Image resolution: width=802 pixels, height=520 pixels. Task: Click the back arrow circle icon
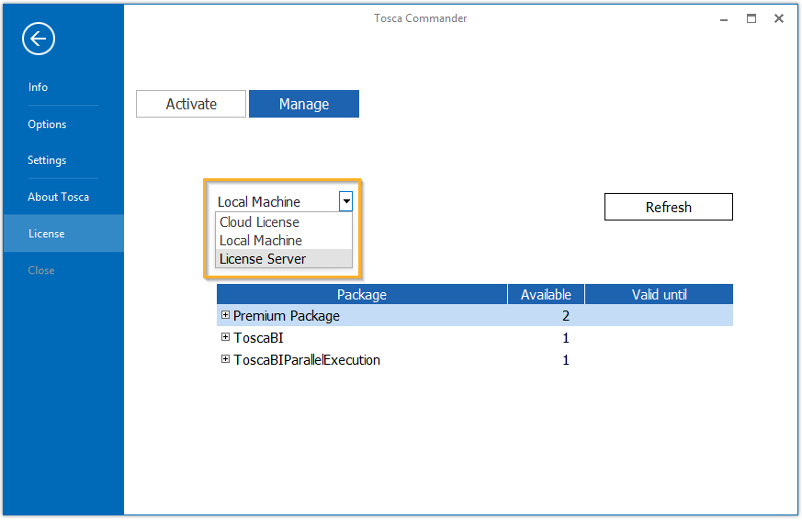coord(38,39)
